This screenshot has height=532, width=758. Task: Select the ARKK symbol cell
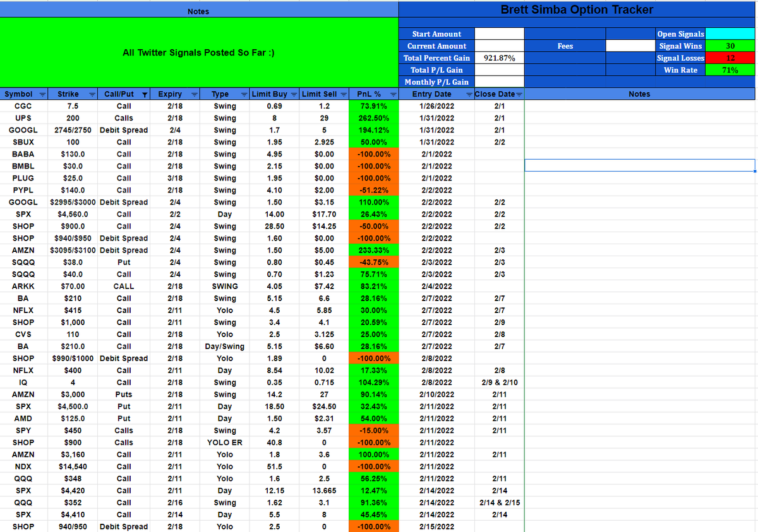point(23,286)
